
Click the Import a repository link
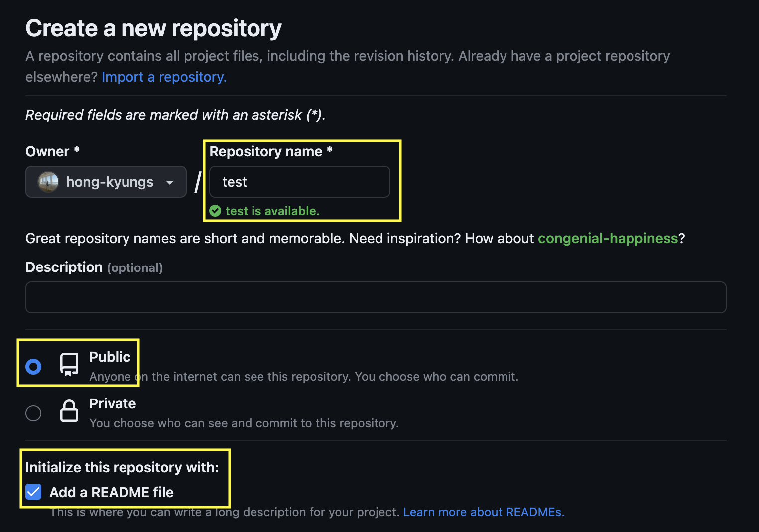(x=164, y=77)
